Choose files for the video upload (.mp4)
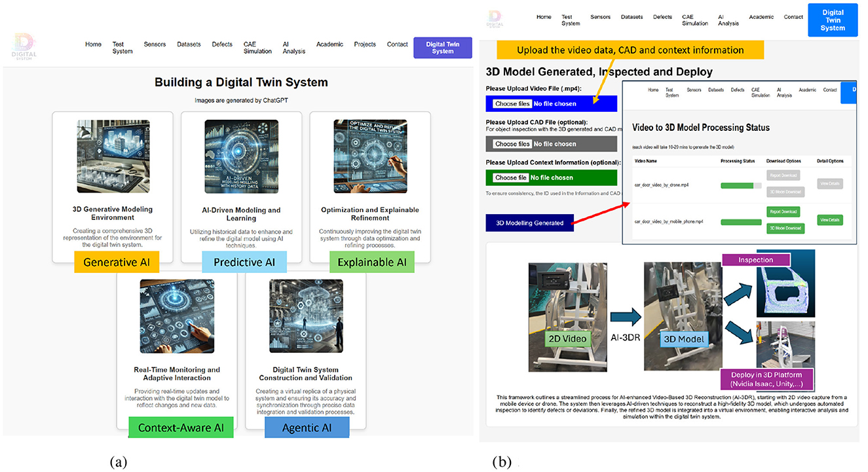868x472 pixels. [x=512, y=103]
